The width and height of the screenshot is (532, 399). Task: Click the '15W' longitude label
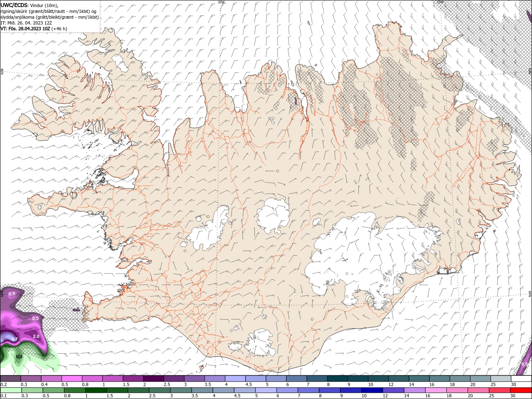pyautogui.click(x=440, y=2)
